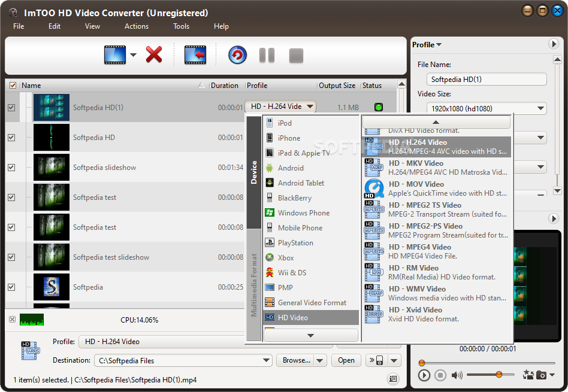This screenshot has height=392, width=568.
Task: Open the Tools menu
Action: point(181,26)
